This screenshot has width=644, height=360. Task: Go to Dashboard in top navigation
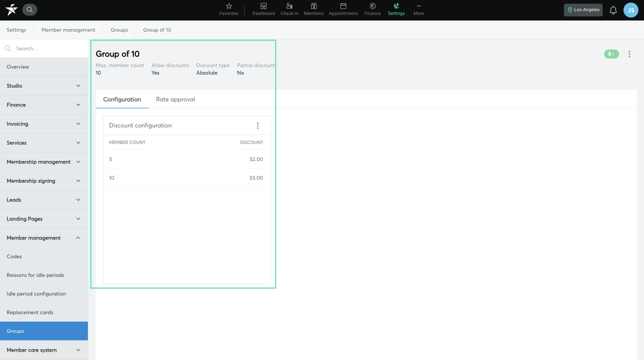coord(264,10)
